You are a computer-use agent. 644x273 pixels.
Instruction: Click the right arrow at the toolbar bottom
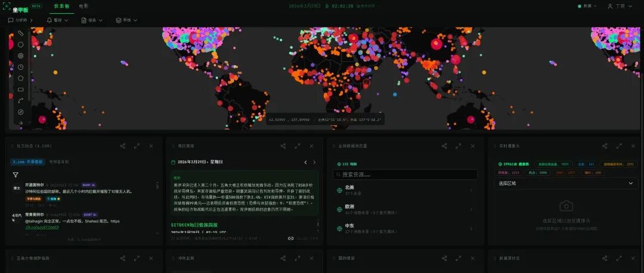[20, 123]
